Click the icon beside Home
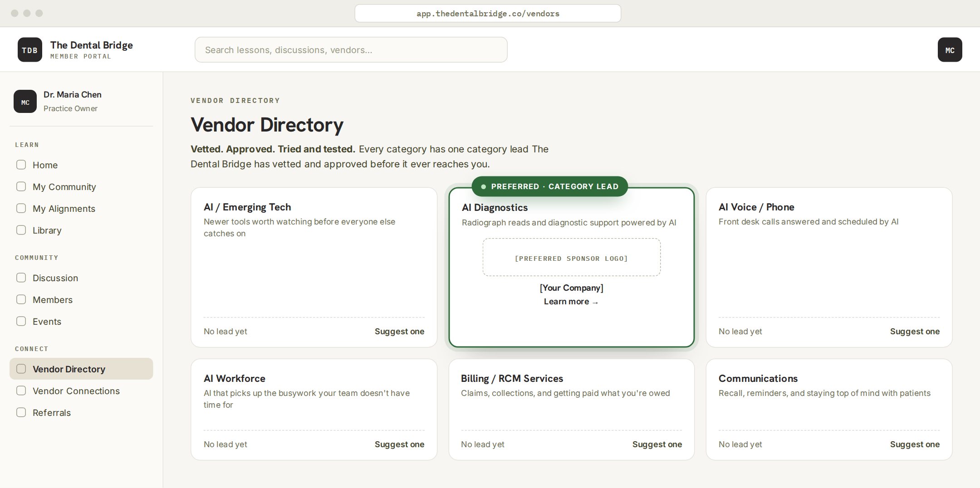 click(x=21, y=165)
